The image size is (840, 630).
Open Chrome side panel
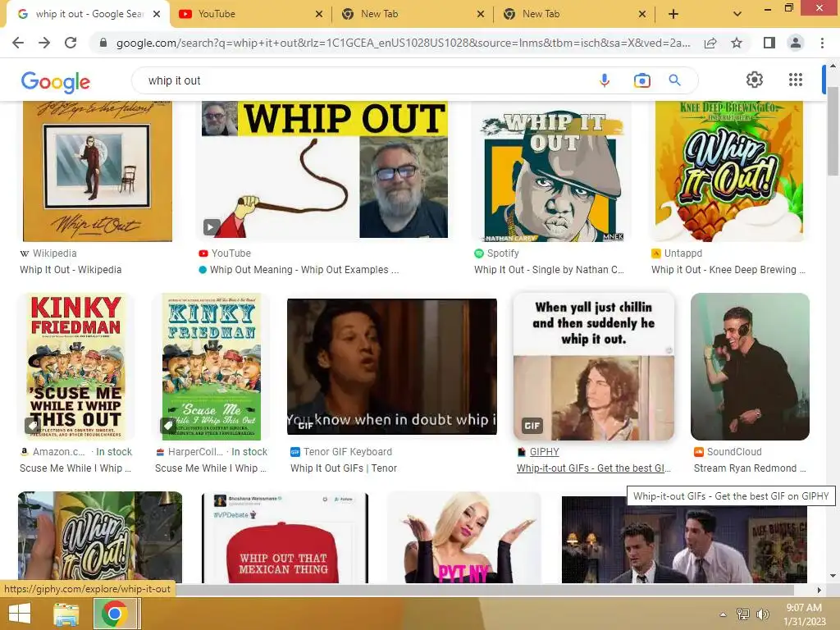[x=769, y=43]
